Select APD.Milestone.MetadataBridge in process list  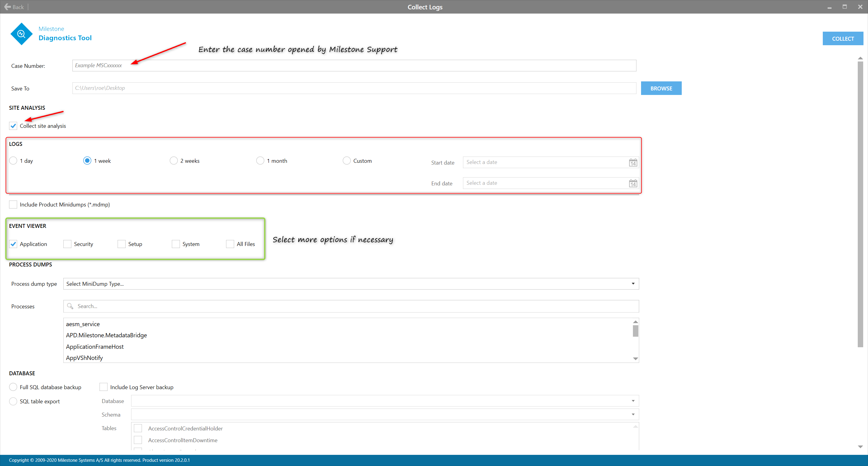coord(106,335)
